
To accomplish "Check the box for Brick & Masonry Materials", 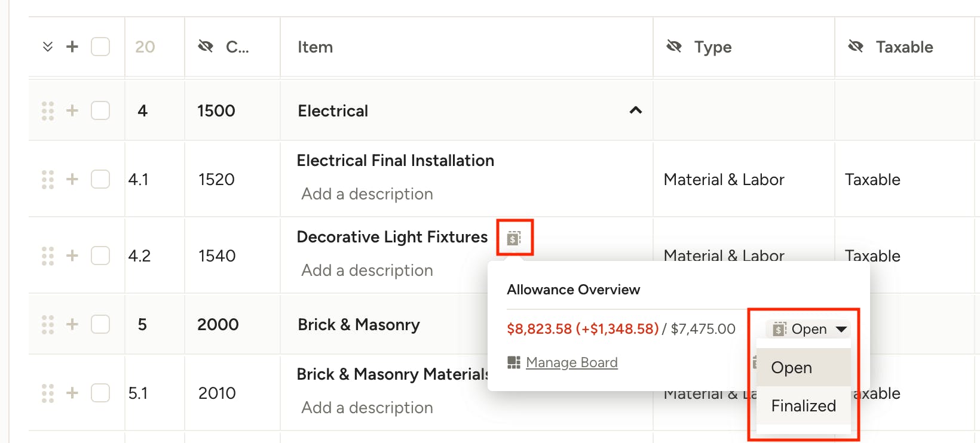I will click(100, 393).
